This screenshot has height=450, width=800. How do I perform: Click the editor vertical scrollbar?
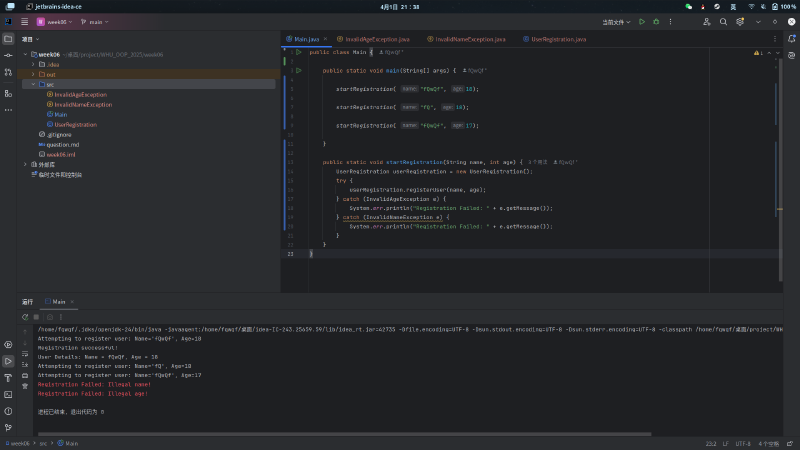(780, 168)
